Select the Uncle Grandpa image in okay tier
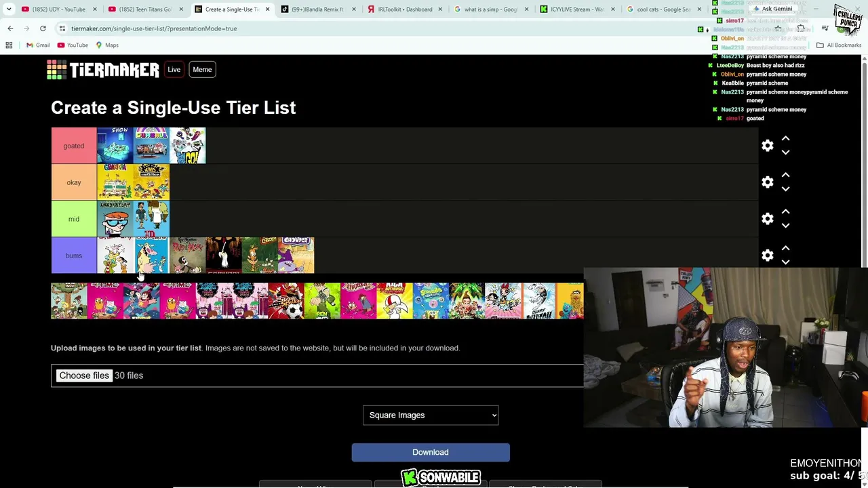The height and width of the screenshot is (488, 868). tap(115, 182)
